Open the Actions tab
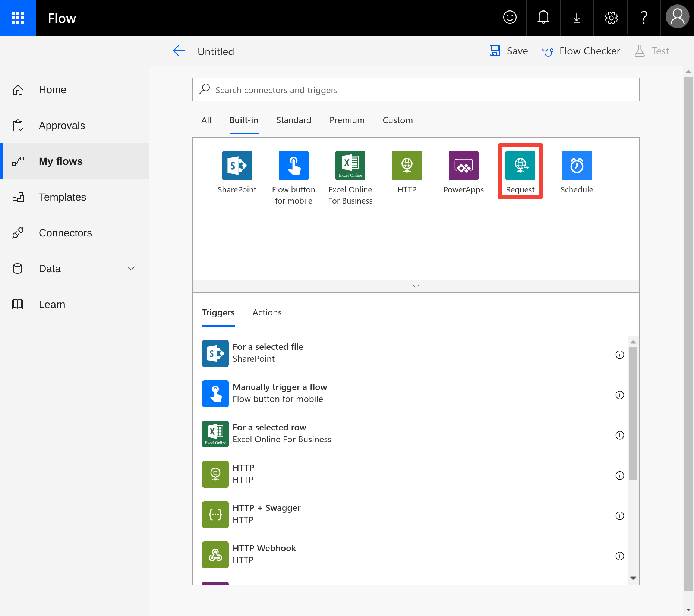 pos(267,312)
